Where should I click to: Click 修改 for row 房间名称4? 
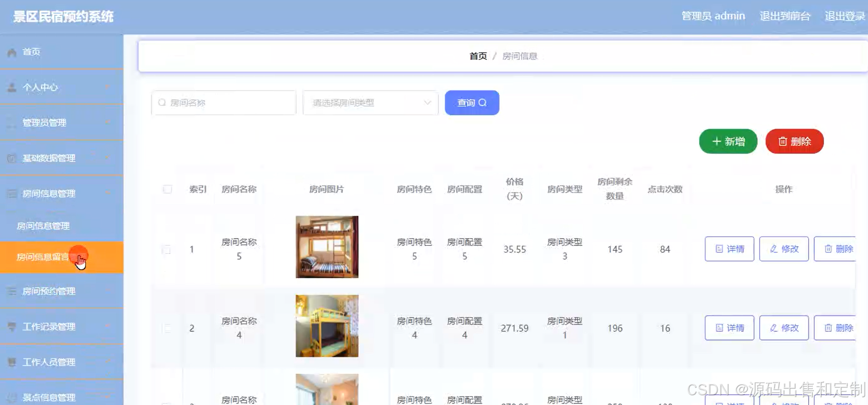[x=784, y=328]
